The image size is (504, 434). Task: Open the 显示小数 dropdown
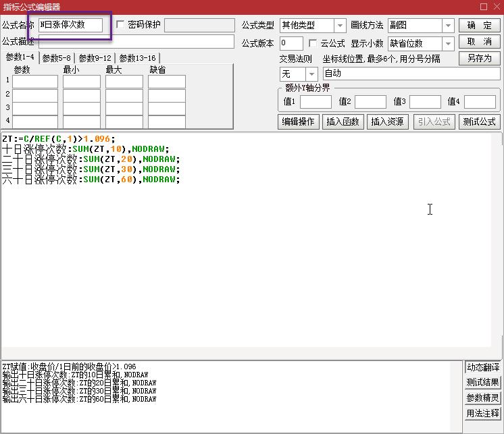pos(448,44)
